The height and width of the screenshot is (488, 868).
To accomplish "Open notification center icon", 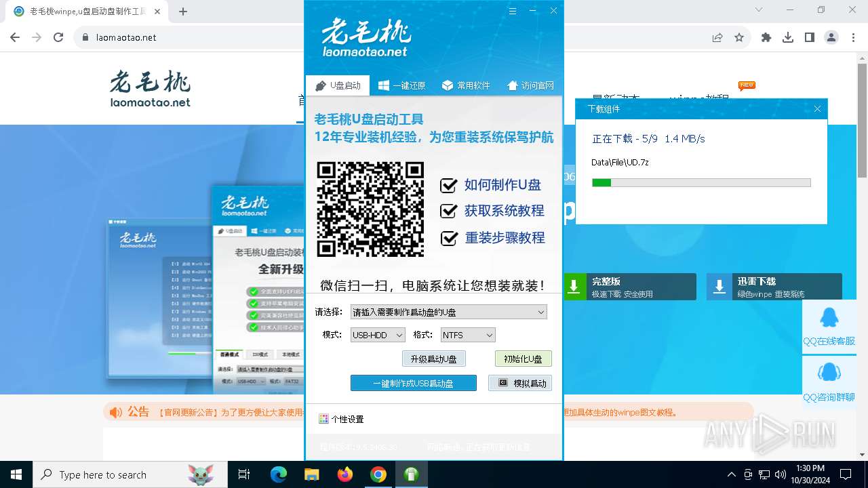I will coord(846,474).
